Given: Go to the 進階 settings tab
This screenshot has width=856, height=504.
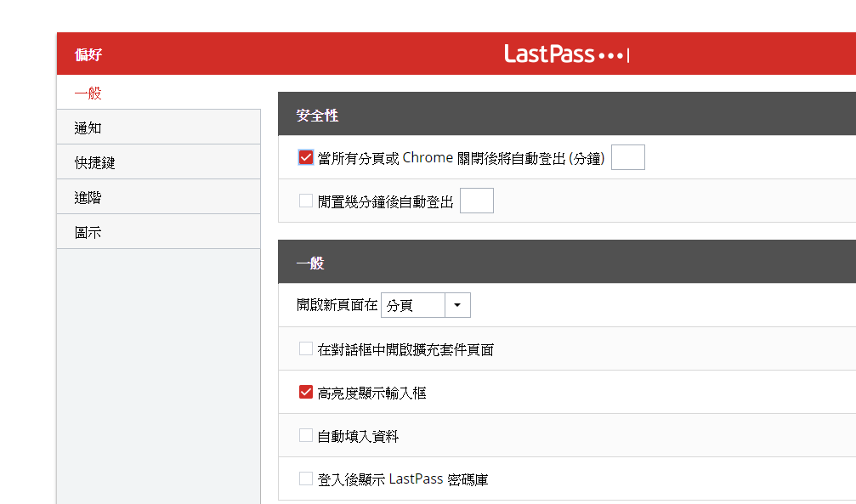Looking at the screenshot, I should [x=158, y=197].
